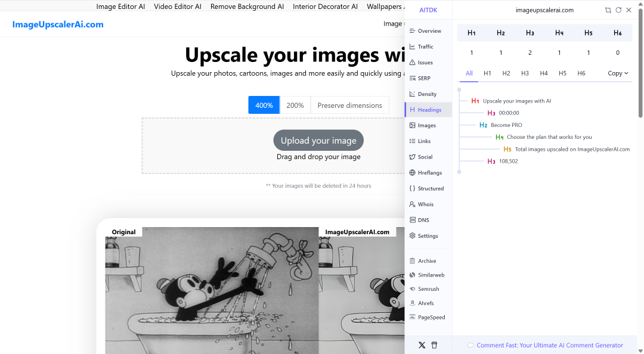Click H3 row '108,502'
The height and width of the screenshot is (354, 644).
click(x=502, y=161)
